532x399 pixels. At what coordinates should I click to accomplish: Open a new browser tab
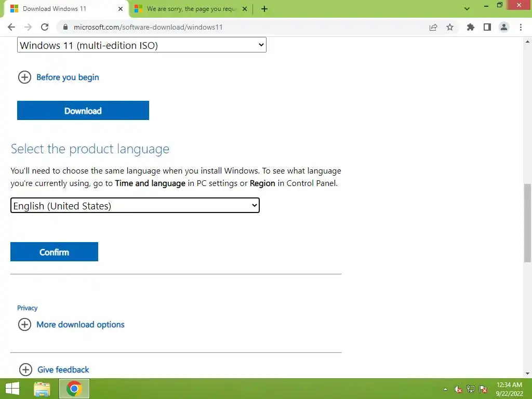[x=264, y=9]
